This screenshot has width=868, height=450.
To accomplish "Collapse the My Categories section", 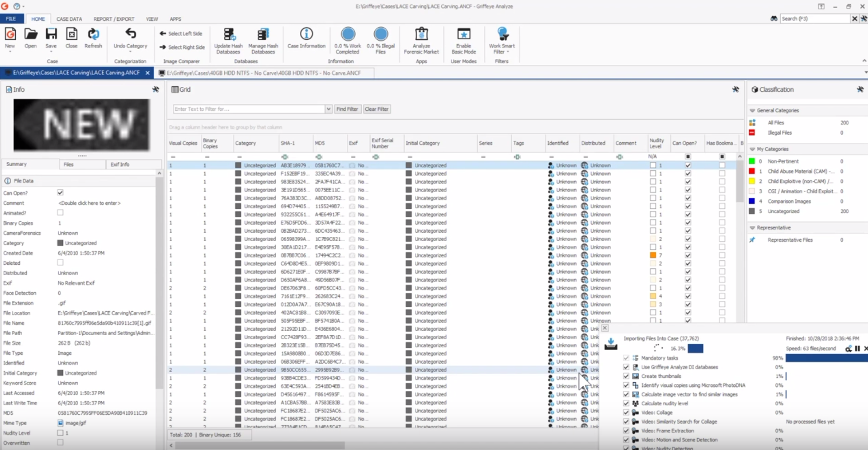I will click(x=752, y=149).
